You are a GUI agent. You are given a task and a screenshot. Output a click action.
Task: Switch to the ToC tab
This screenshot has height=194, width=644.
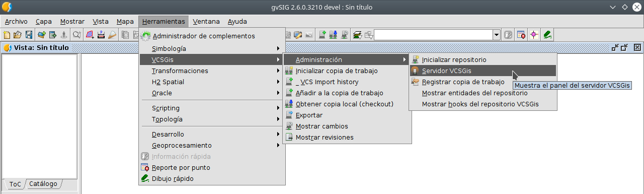15,184
